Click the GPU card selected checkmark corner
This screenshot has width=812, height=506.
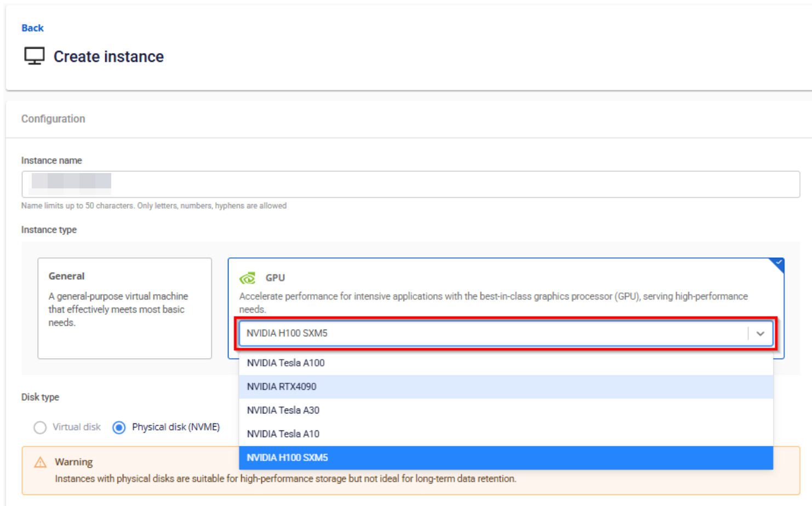[x=777, y=264]
